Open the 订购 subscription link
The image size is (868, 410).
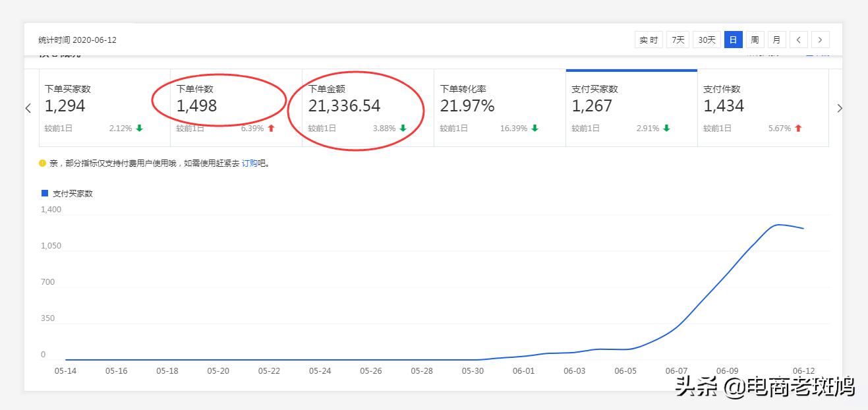tap(249, 163)
